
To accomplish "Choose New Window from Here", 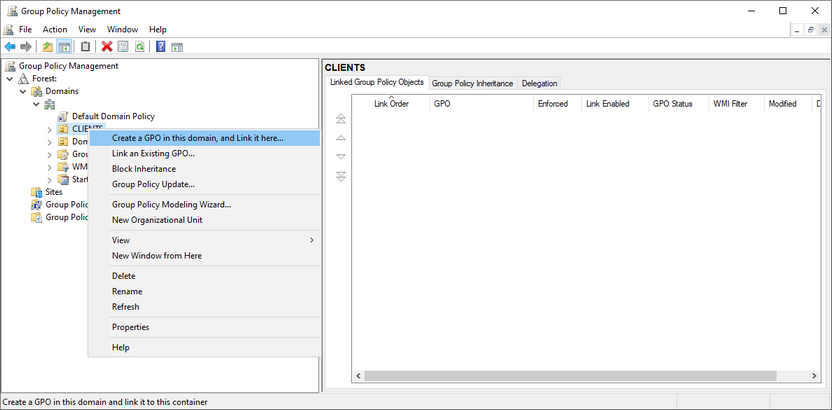I will click(x=204, y=256).
